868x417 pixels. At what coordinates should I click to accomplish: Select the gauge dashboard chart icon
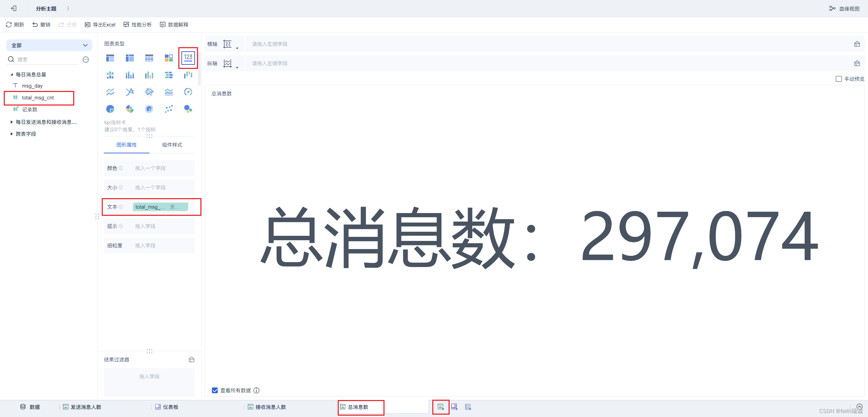188,92
